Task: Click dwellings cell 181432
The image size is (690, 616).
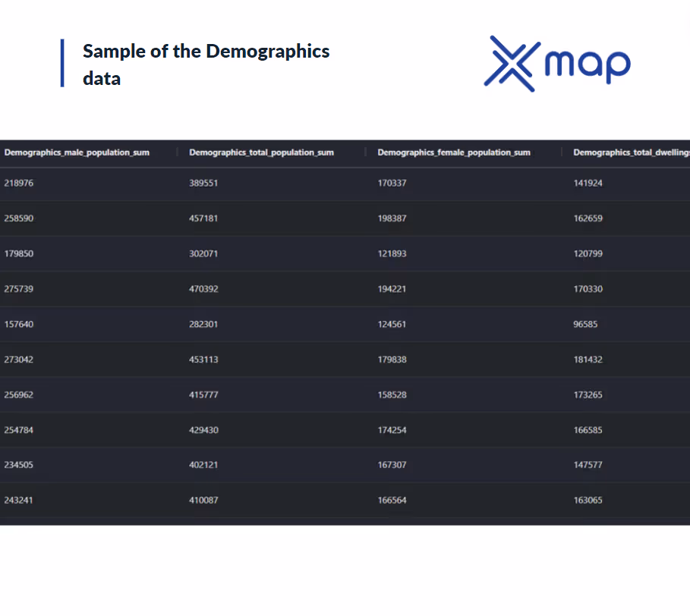Action: (x=588, y=360)
